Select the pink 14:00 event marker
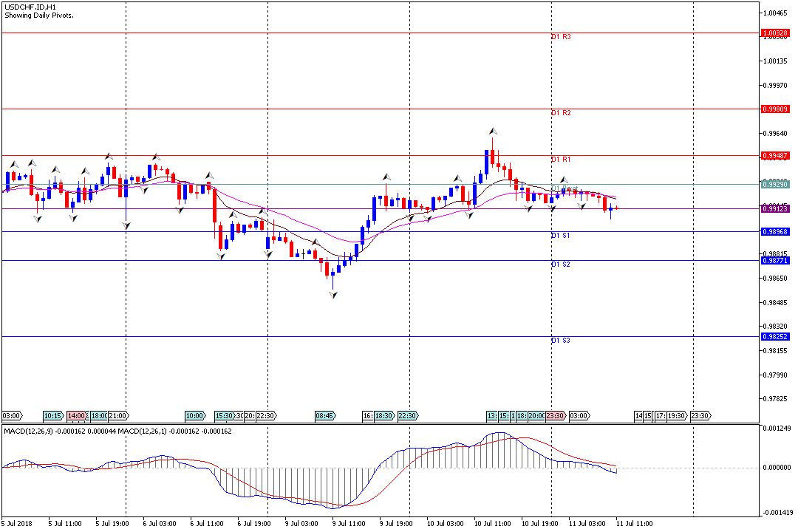Viewport: 798px width, 532px height. [x=77, y=416]
